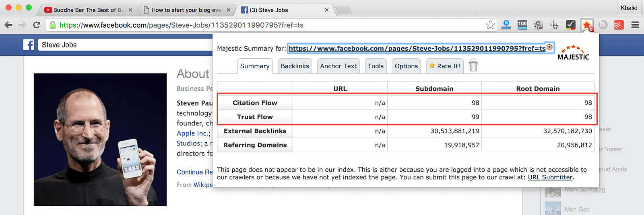Reload the page with refresh icon
The width and height of the screenshot is (644, 215).
[37, 25]
